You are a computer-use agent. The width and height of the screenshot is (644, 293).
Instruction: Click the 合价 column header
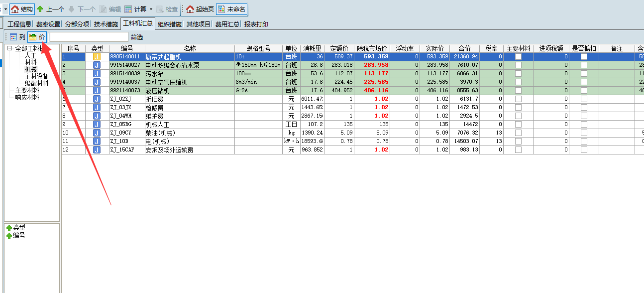pos(464,48)
